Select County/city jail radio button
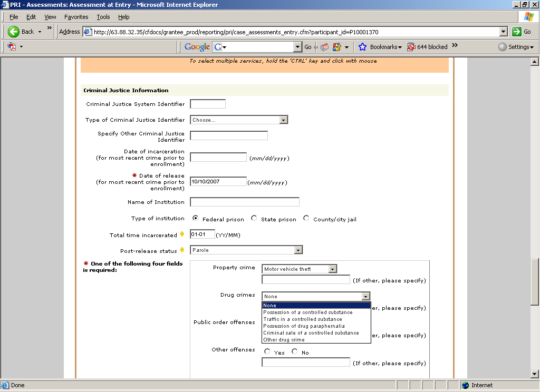Image resolution: width=540 pixels, height=392 pixels. tap(306, 218)
